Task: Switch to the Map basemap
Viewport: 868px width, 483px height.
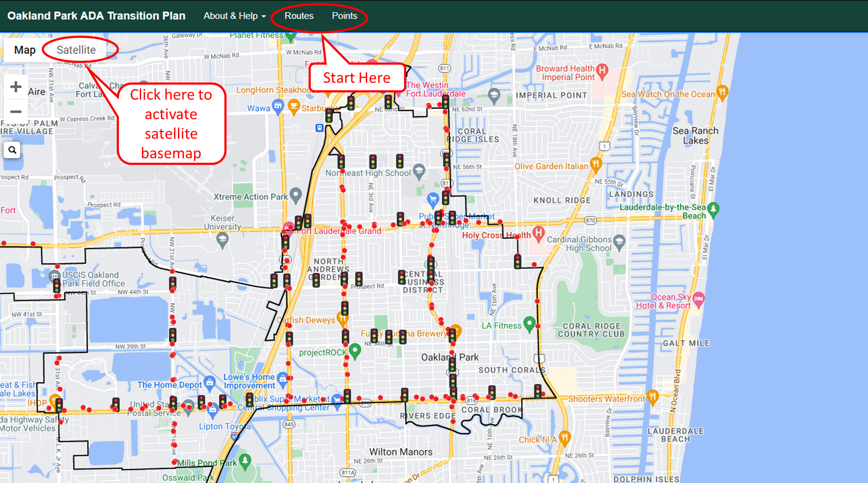Action: pos(25,50)
